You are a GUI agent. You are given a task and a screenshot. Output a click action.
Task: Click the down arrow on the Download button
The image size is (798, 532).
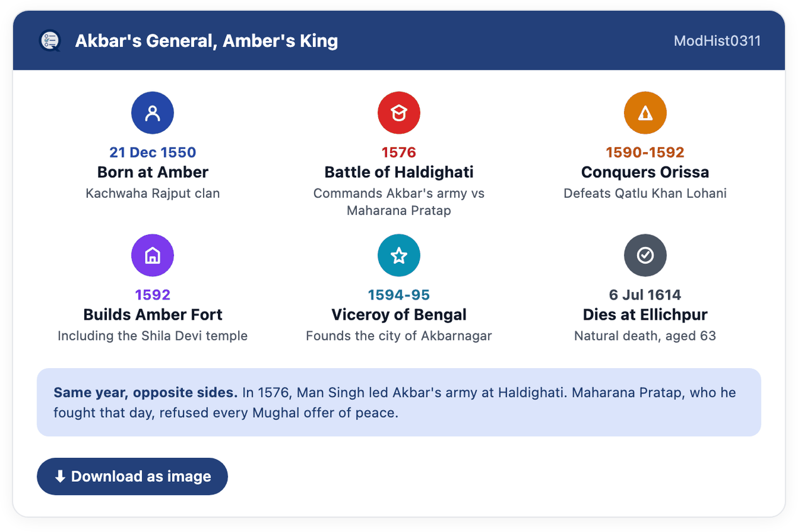tap(60, 477)
